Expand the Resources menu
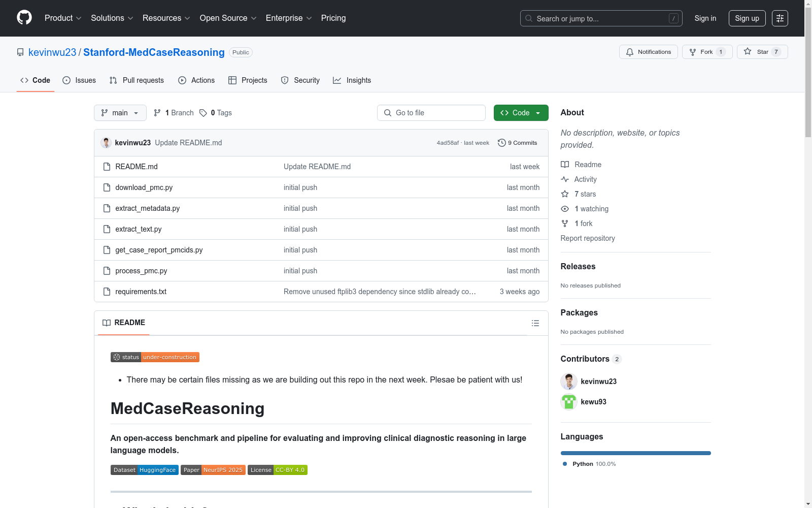The height and width of the screenshot is (508, 812). coord(166,18)
